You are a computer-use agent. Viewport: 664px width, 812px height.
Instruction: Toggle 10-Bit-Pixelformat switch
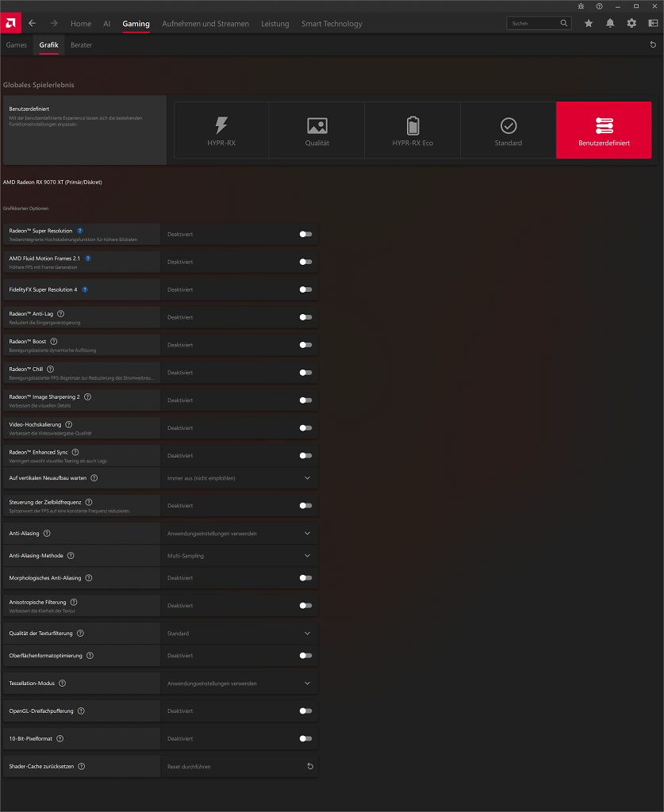[305, 739]
